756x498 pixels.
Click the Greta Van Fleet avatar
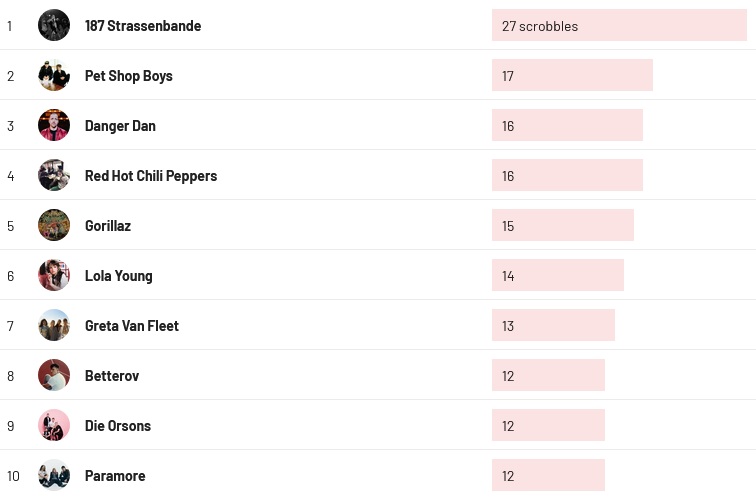(x=54, y=325)
